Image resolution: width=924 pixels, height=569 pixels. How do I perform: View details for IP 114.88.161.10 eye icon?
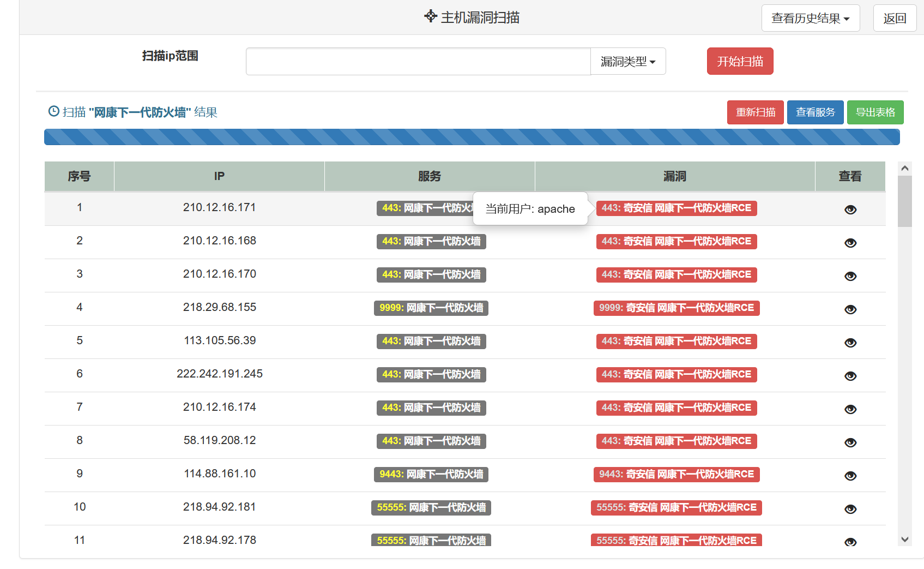click(x=850, y=476)
